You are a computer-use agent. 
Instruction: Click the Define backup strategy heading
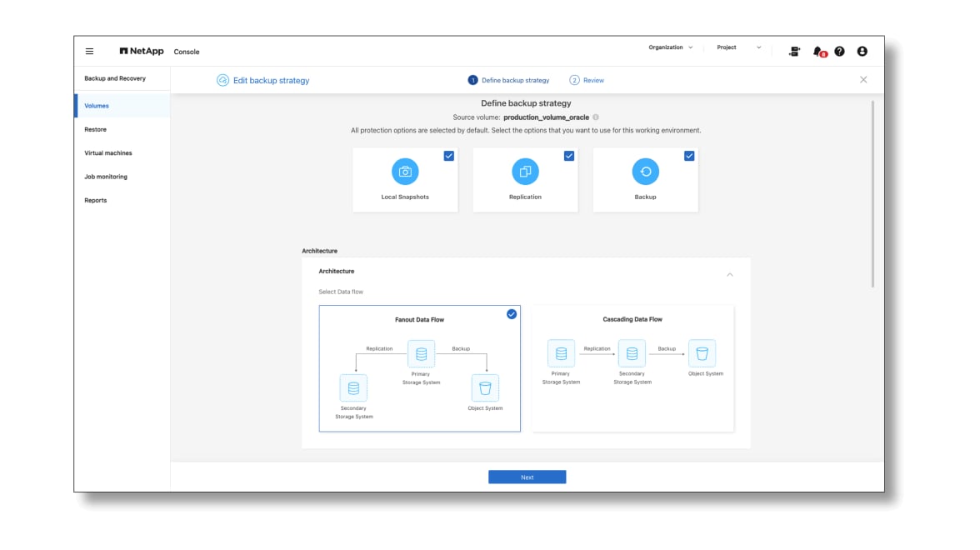tap(526, 103)
